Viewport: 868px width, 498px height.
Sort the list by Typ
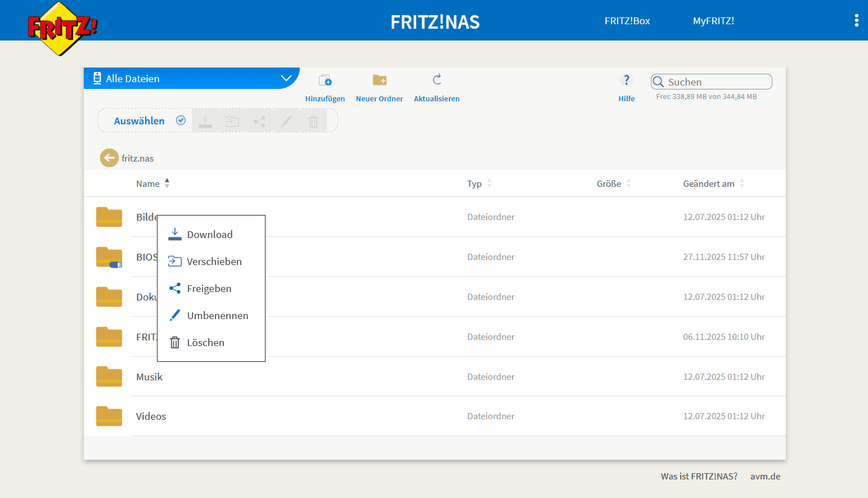click(x=479, y=183)
